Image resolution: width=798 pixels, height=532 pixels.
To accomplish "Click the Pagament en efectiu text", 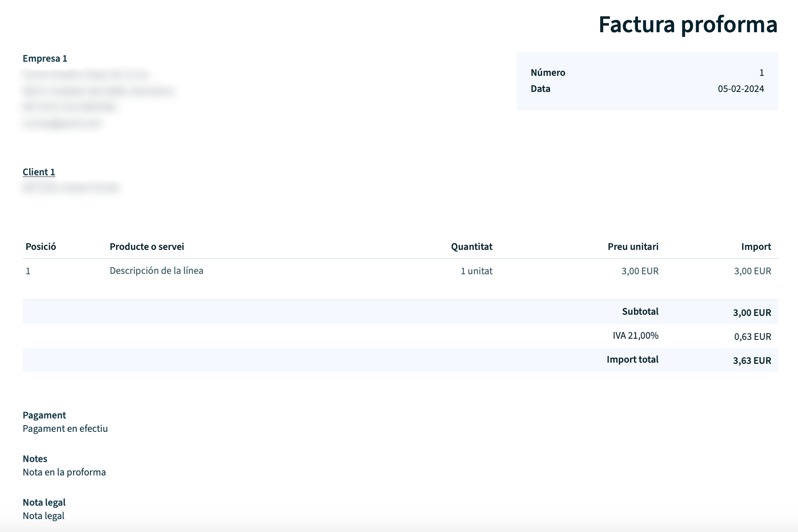I will 65,429.
